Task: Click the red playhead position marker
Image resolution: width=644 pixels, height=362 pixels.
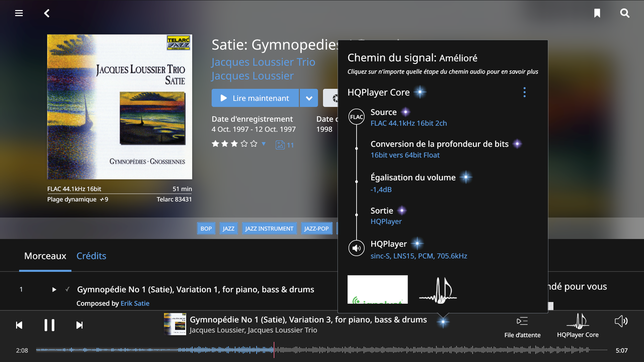Action: pyautogui.click(x=274, y=350)
